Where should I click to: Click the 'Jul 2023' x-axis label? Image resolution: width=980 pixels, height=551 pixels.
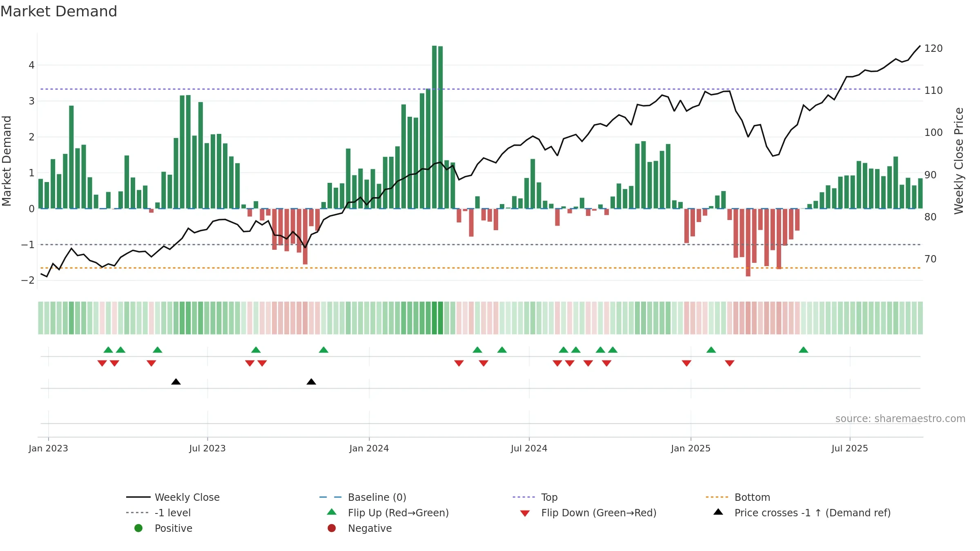click(207, 448)
